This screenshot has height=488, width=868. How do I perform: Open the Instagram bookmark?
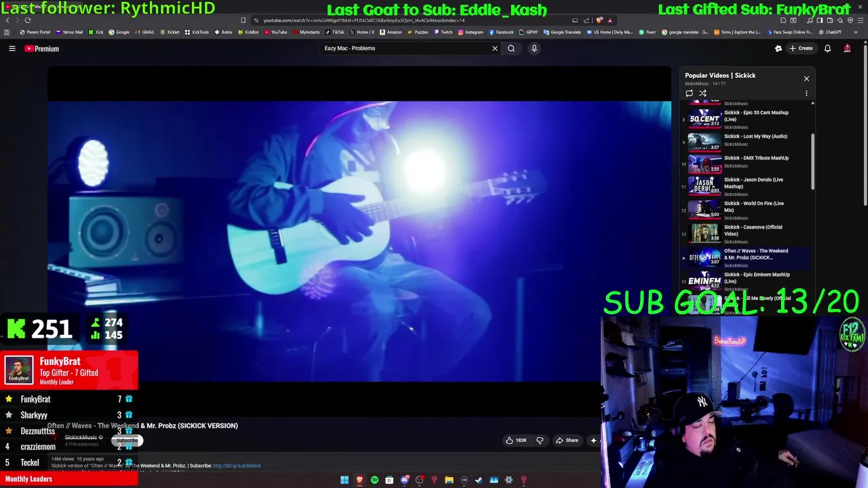(x=471, y=32)
